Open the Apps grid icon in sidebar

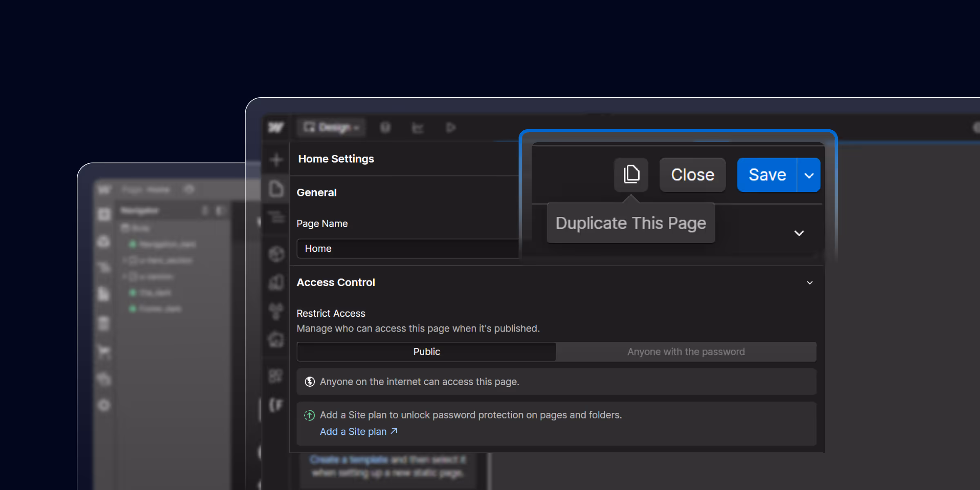pos(276,376)
